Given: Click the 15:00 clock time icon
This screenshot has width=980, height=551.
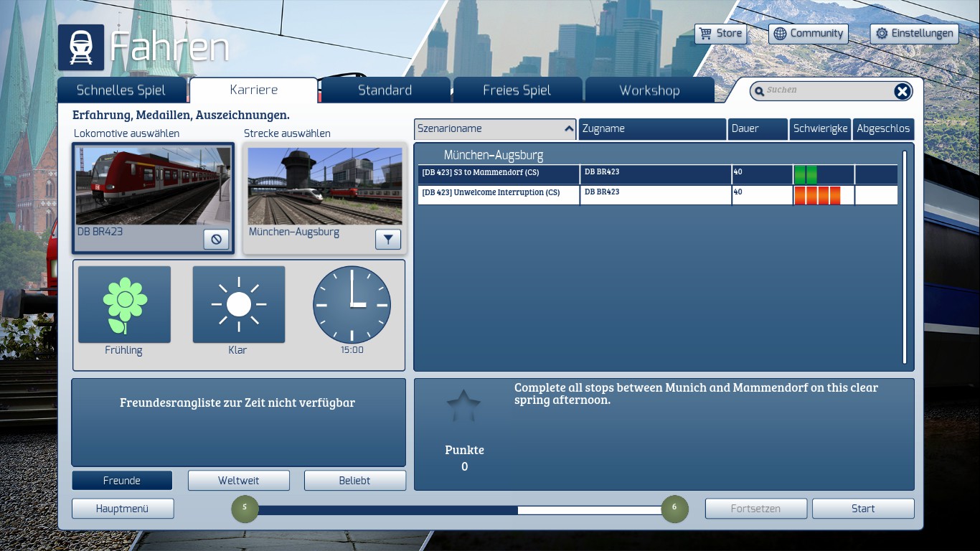Looking at the screenshot, I should 352,305.
